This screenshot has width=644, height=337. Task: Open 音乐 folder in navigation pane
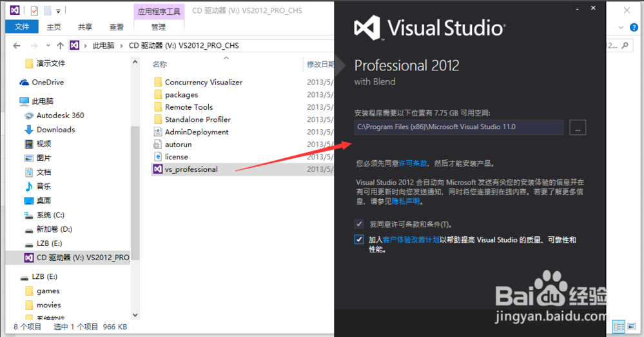[x=44, y=187]
